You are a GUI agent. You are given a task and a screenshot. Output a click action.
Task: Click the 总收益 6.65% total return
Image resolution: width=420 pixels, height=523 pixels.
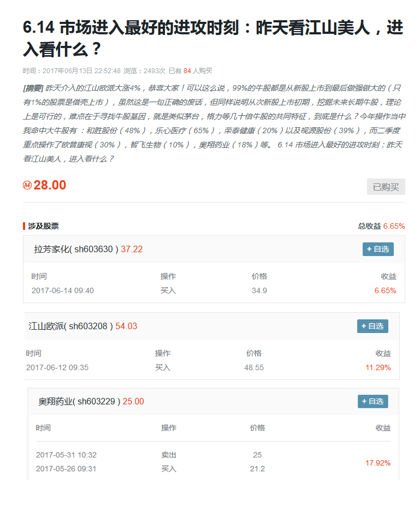click(381, 226)
